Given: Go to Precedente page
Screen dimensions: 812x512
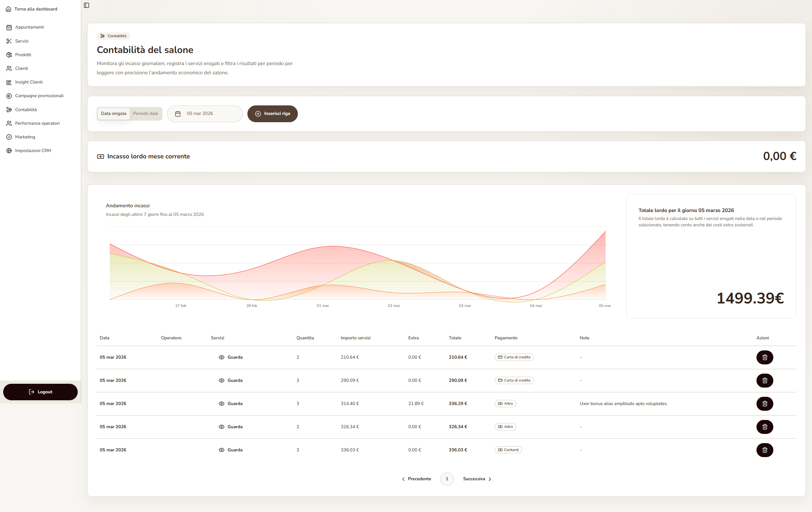Looking at the screenshot, I should (x=416, y=479).
